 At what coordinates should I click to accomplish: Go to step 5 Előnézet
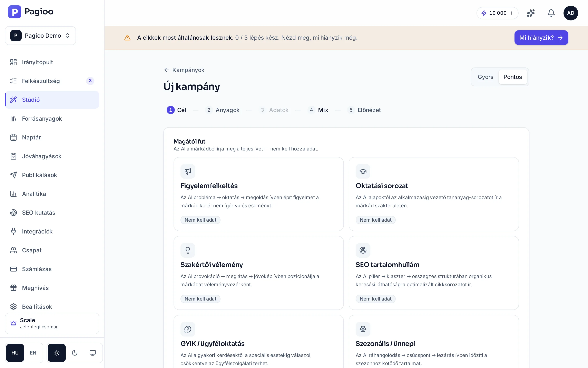[x=364, y=110]
